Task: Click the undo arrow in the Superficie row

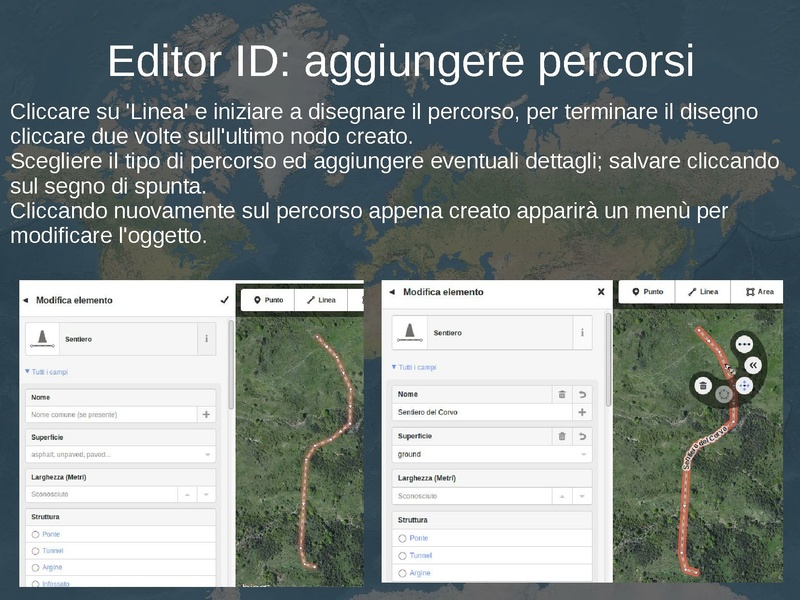Action: [x=582, y=436]
